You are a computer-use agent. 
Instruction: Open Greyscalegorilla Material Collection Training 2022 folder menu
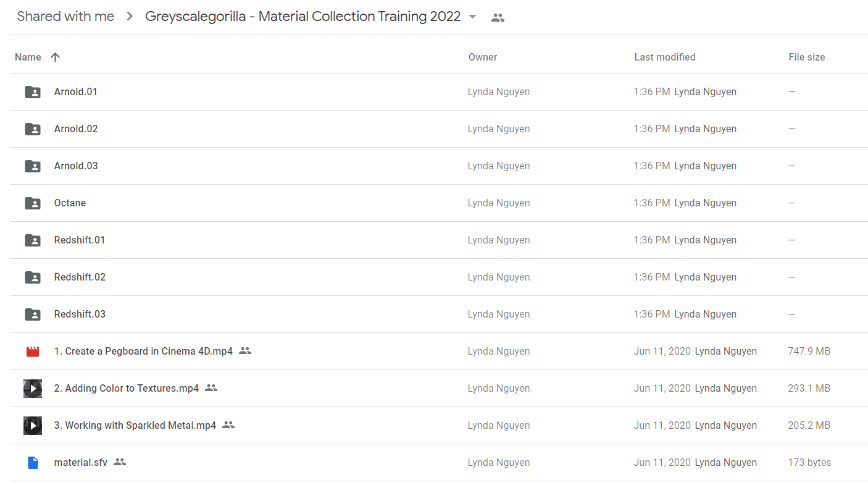(303, 17)
